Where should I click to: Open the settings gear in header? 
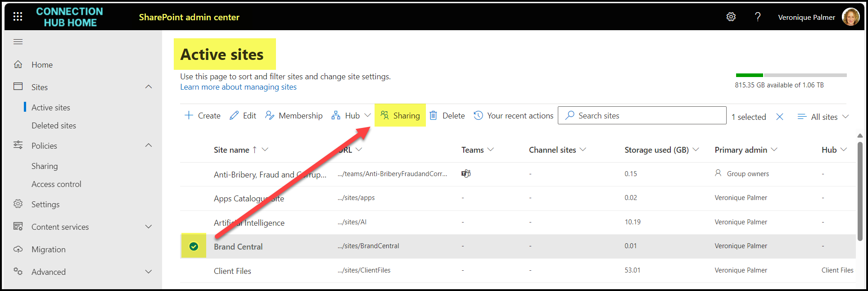click(x=731, y=17)
